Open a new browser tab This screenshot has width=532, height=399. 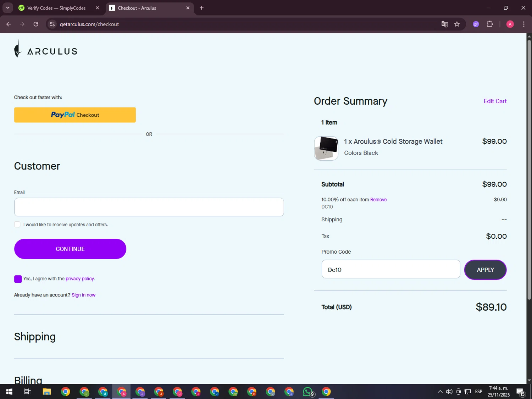(x=201, y=8)
